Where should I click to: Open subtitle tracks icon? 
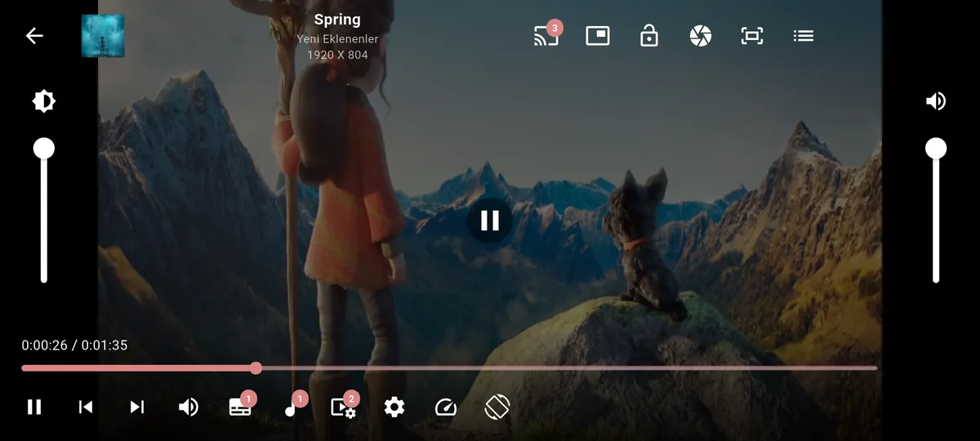pos(241,406)
